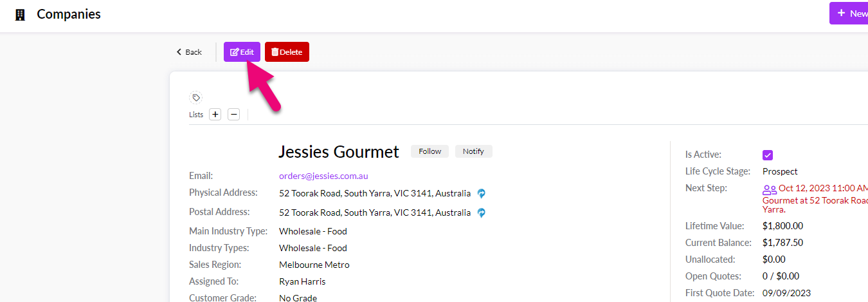This screenshot has width=868, height=302.
Task: Go back using the Back link
Action: (189, 52)
